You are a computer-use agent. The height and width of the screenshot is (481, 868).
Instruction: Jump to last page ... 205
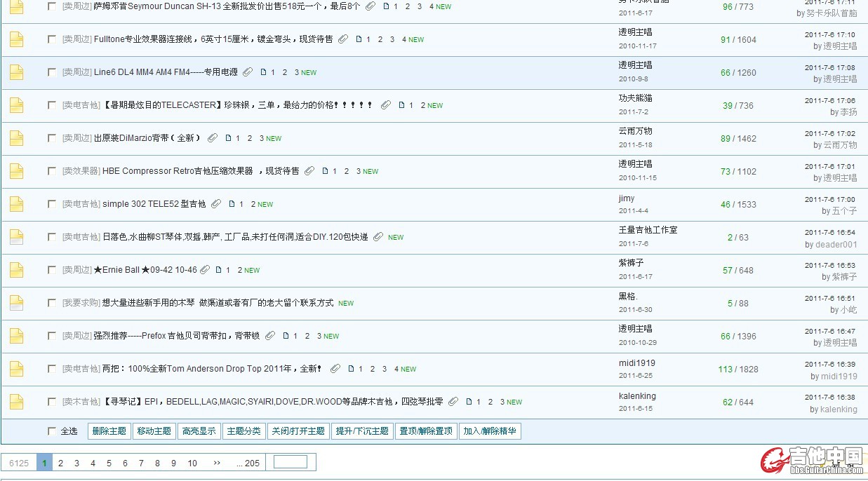coord(248,463)
